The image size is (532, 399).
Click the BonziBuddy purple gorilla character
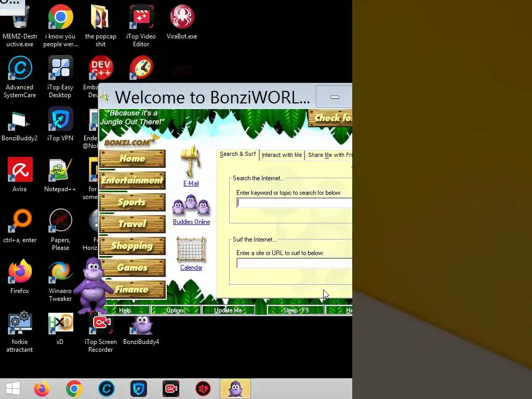pyautogui.click(x=92, y=285)
